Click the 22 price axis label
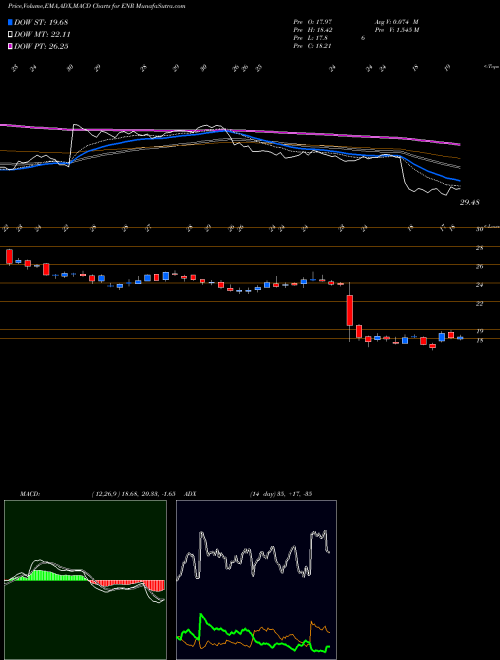This screenshot has width=500, height=660. (479, 303)
